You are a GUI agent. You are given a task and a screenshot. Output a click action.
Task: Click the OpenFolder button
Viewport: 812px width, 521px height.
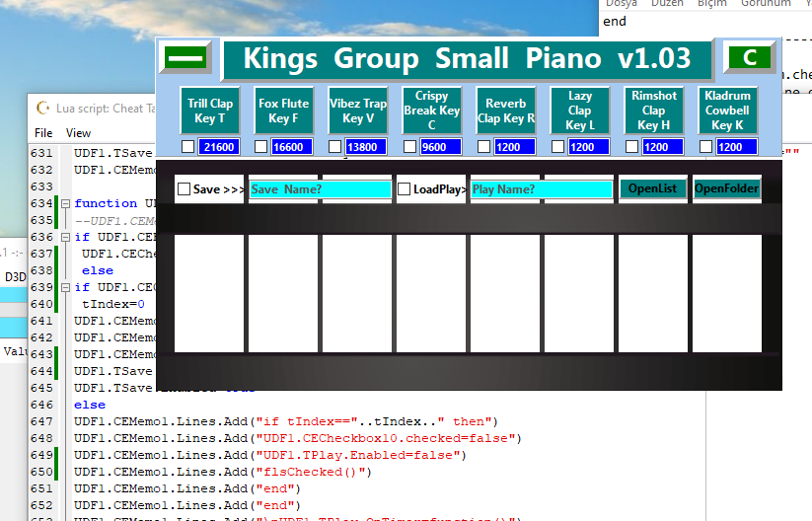point(726,188)
